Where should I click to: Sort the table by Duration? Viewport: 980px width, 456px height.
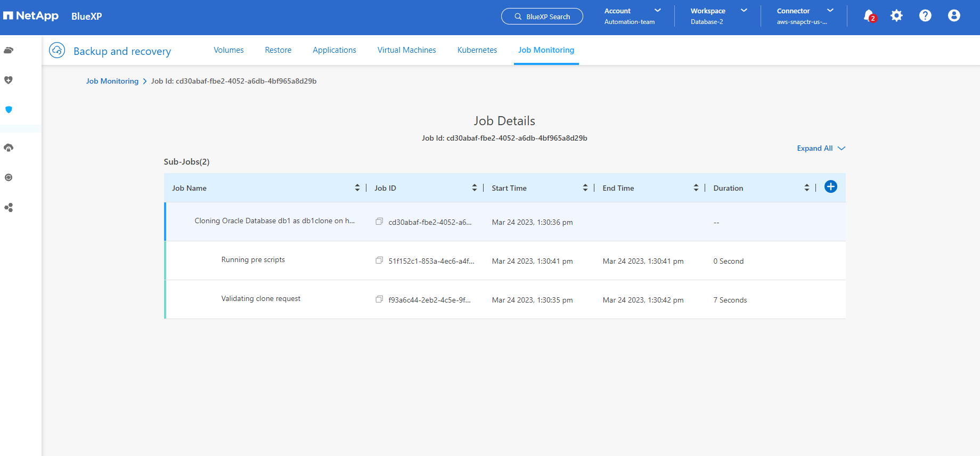click(806, 188)
